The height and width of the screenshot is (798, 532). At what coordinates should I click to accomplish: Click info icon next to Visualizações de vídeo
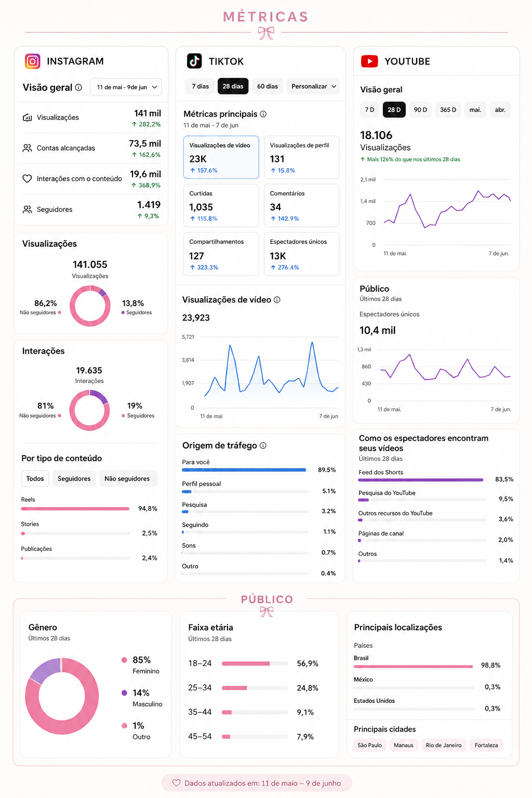pos(277,300)
